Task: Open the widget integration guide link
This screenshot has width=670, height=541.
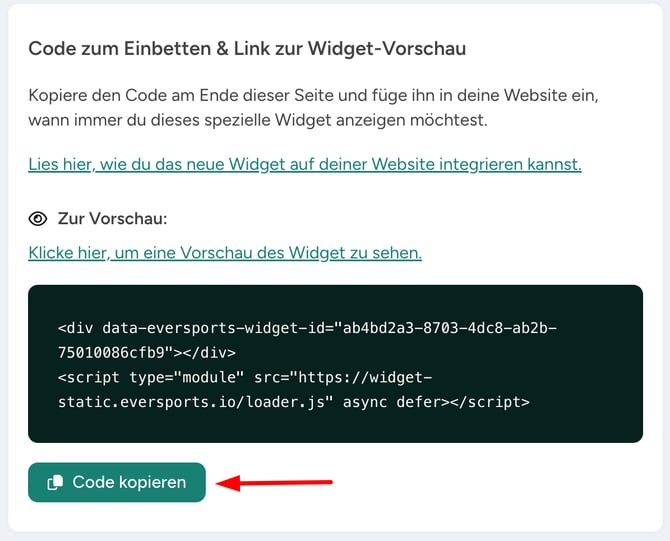Action: 305,163
